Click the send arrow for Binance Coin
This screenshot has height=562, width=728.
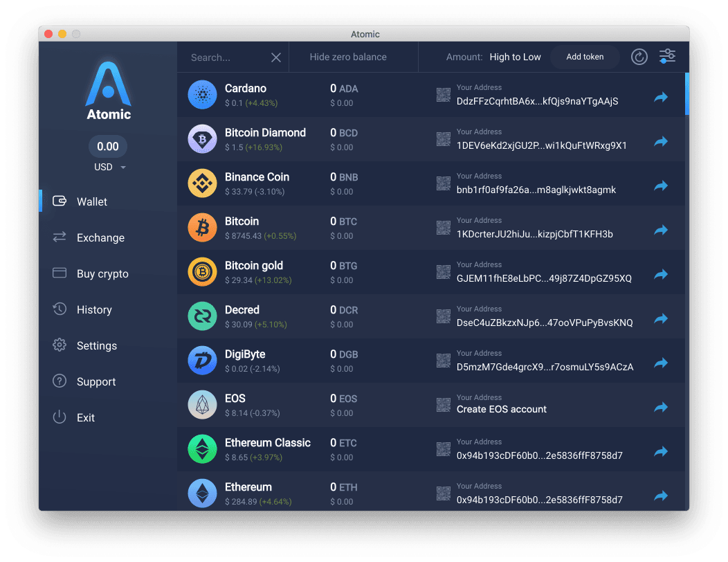[661, 185]
